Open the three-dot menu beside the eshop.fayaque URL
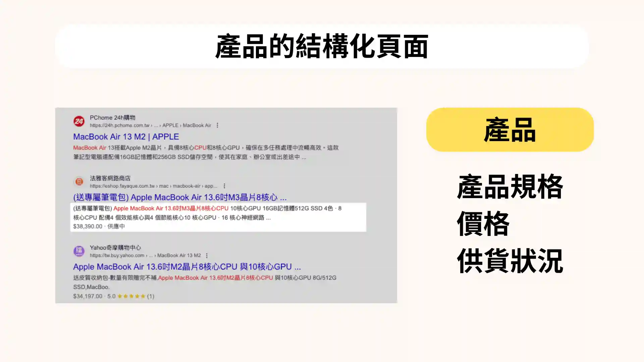This screenshot has width=644, height=362. click(x=224, y=186)
